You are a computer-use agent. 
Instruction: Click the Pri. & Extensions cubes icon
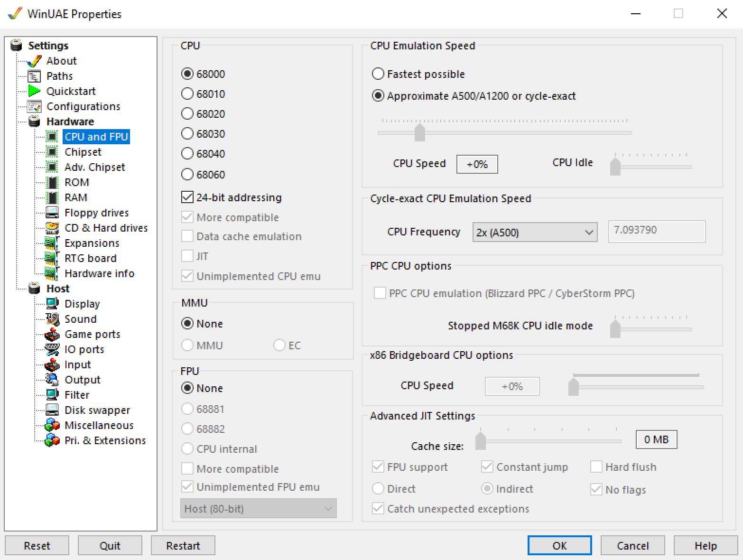[52, 440]
